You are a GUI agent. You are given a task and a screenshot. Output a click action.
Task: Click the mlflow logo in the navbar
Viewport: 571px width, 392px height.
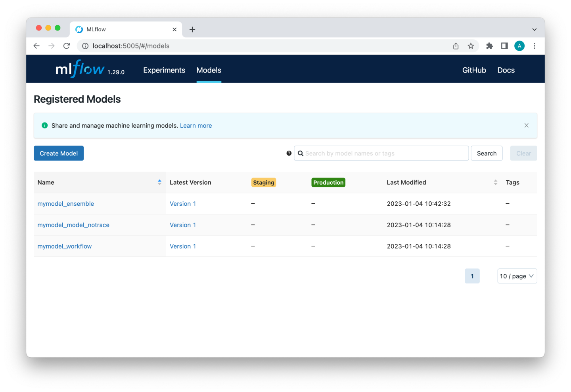coord(80,69)
